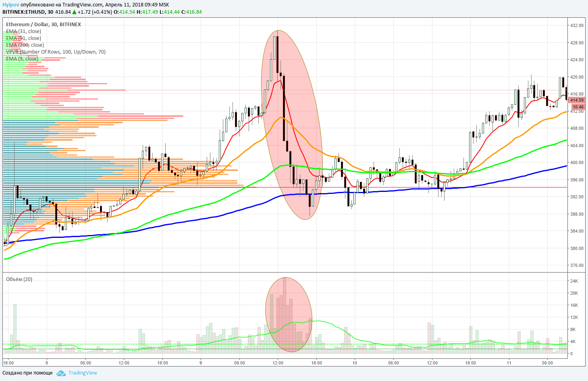
Task: Click the O:414.54 open value
Action: (x=124, y=12)
